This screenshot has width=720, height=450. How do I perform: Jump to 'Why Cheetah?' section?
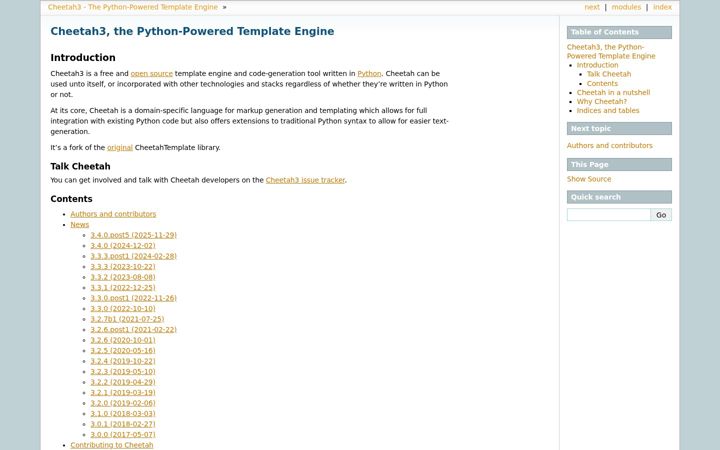pos(602,101)
